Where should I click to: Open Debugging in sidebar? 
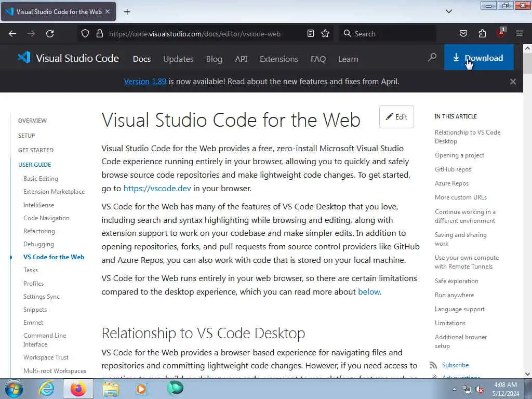[38, 244]
